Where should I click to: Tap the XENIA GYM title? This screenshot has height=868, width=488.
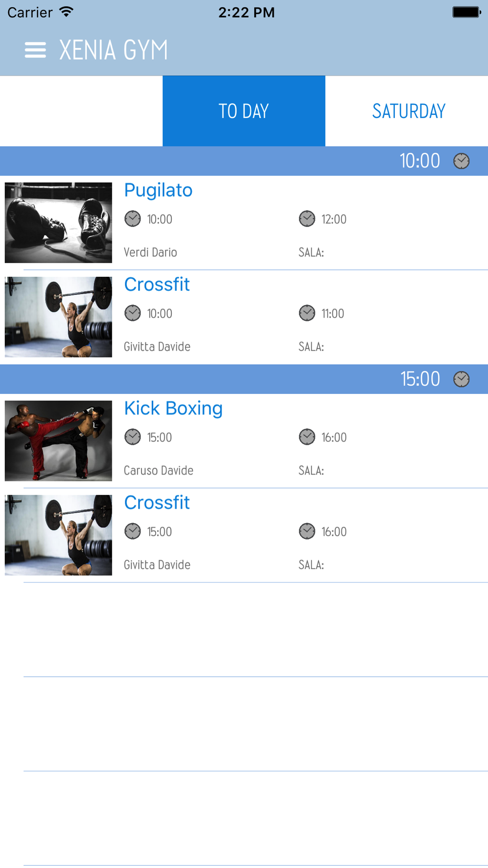click(x=113, y=50)
